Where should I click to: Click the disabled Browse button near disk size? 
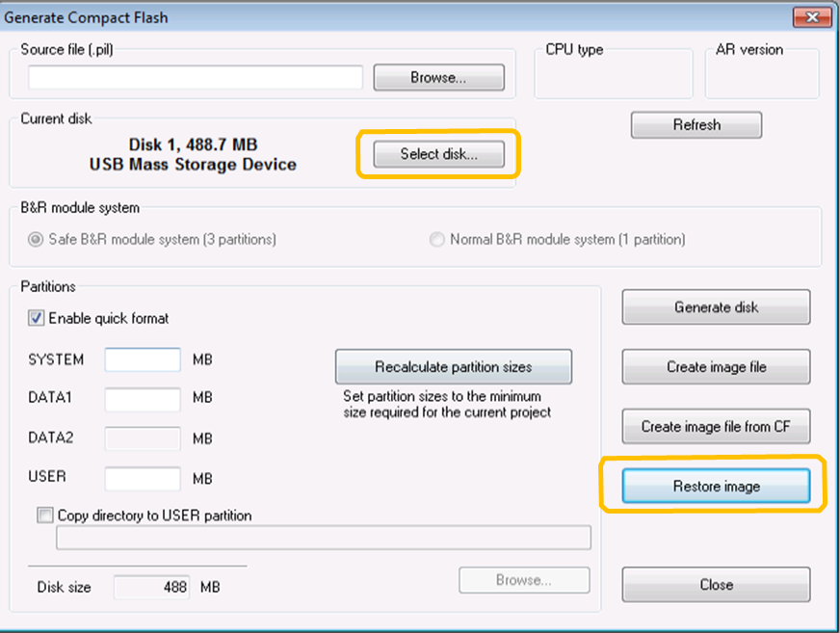524,579
